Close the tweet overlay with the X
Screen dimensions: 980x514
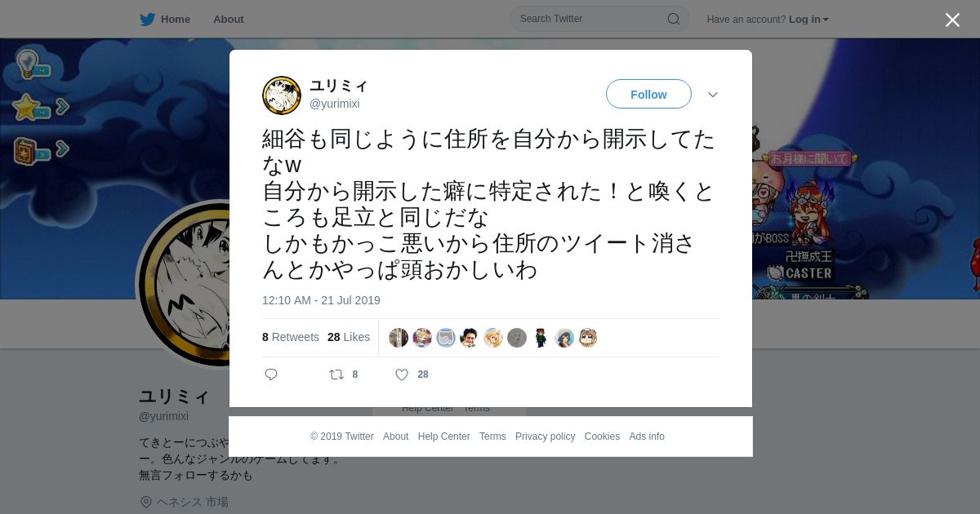[x=952, y=20]
